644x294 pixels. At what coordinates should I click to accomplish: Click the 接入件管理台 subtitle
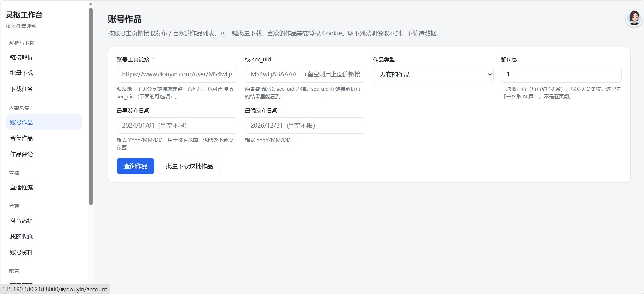(21, 26)
